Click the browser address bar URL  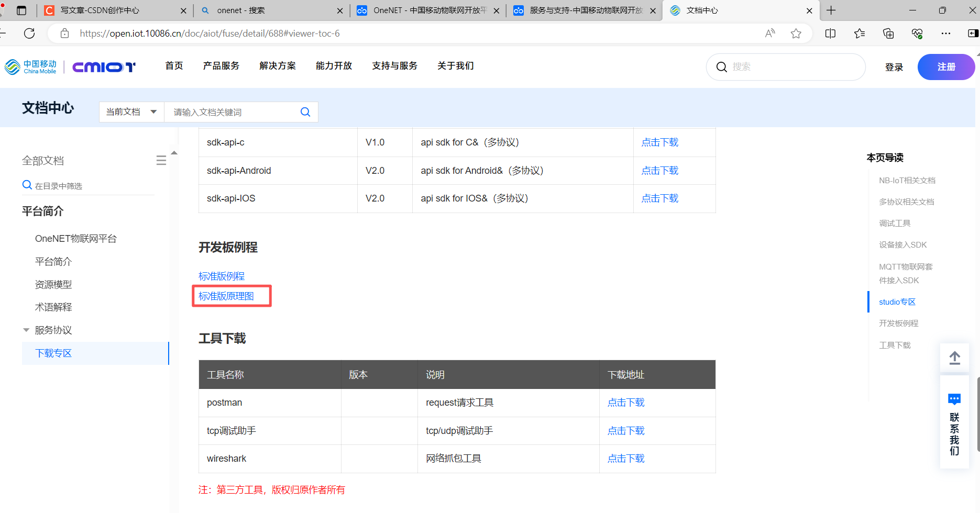point(210,34)
